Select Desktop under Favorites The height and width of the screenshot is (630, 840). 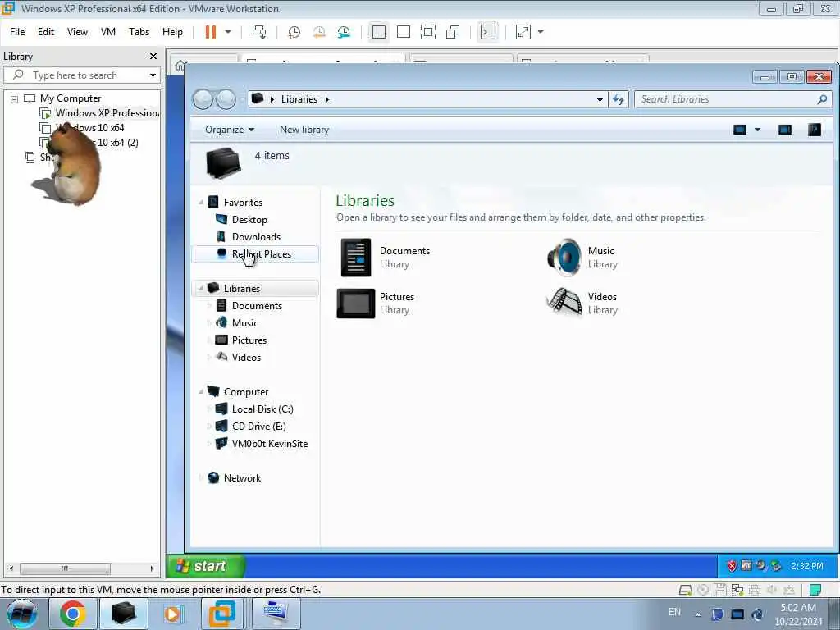(x=249, y=220)
